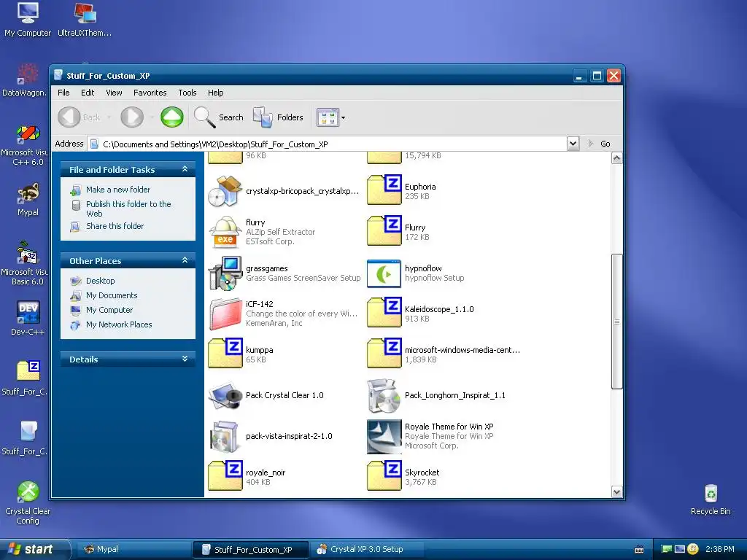Select the royale_noir zip folder icon

coord(225,476)
